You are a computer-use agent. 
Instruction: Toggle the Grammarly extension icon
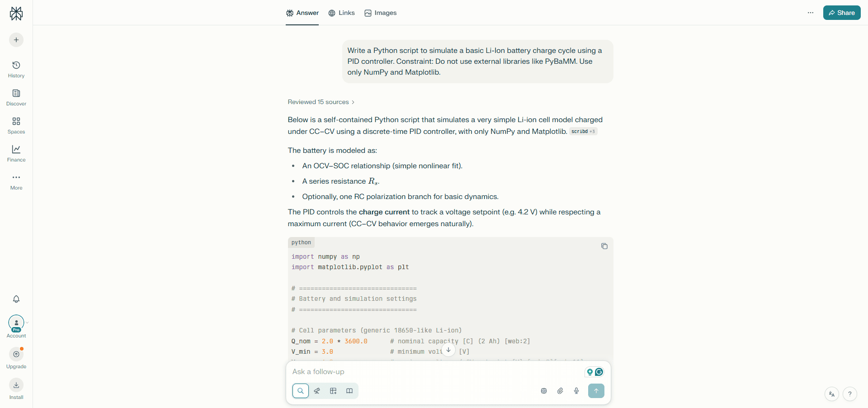(599, 372)
